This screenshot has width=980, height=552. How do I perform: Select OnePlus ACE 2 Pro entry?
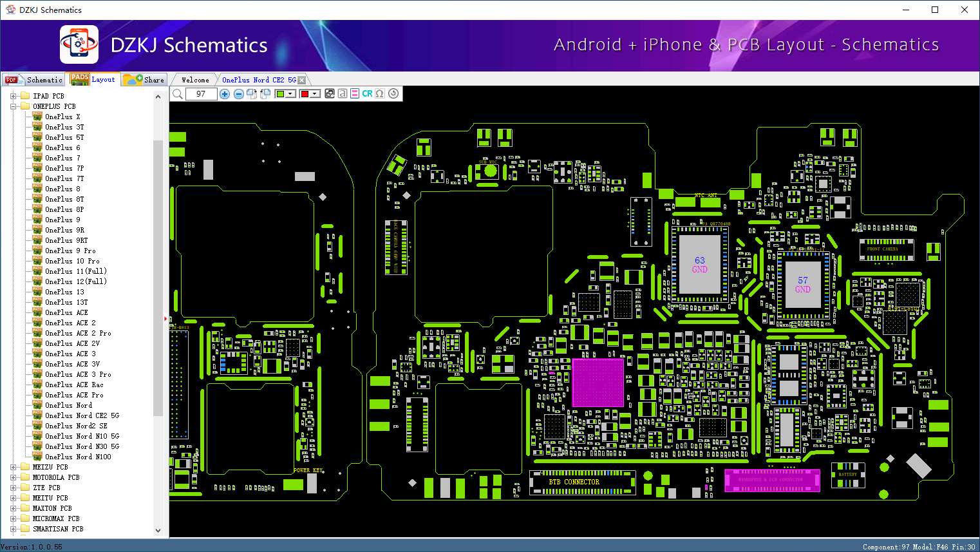pos(78,333)
